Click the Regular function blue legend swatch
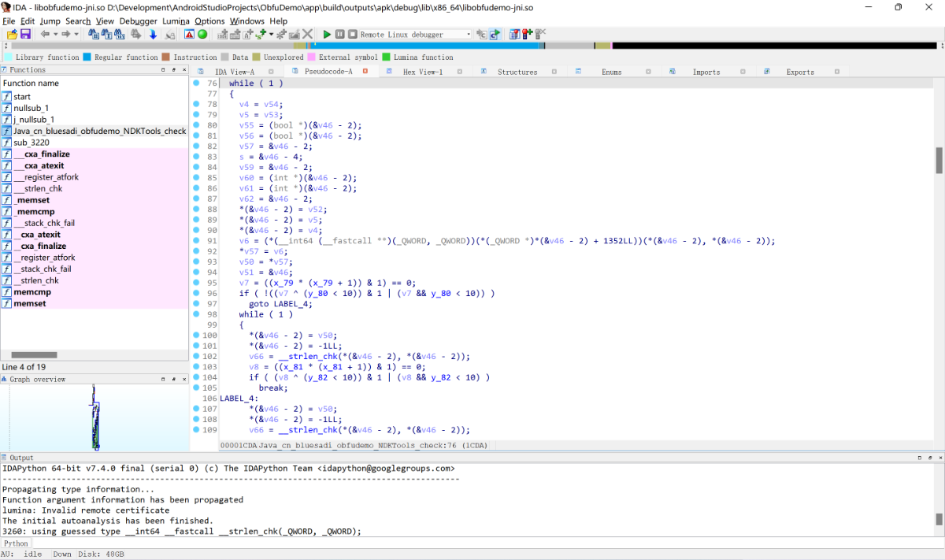The image size is (945, 560). pos(87,57)
